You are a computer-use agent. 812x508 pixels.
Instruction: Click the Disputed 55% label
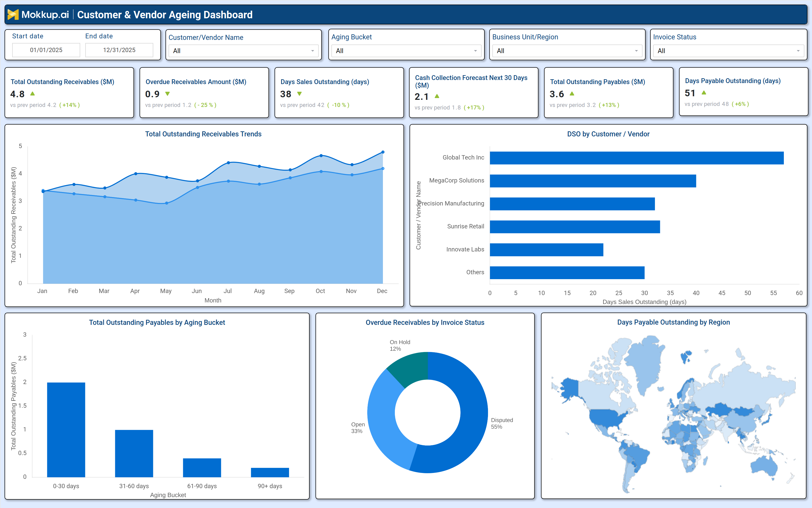(x=502, y=423)
